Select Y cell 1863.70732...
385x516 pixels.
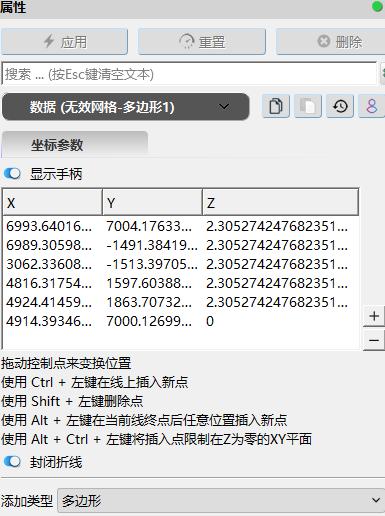[152, 302]
